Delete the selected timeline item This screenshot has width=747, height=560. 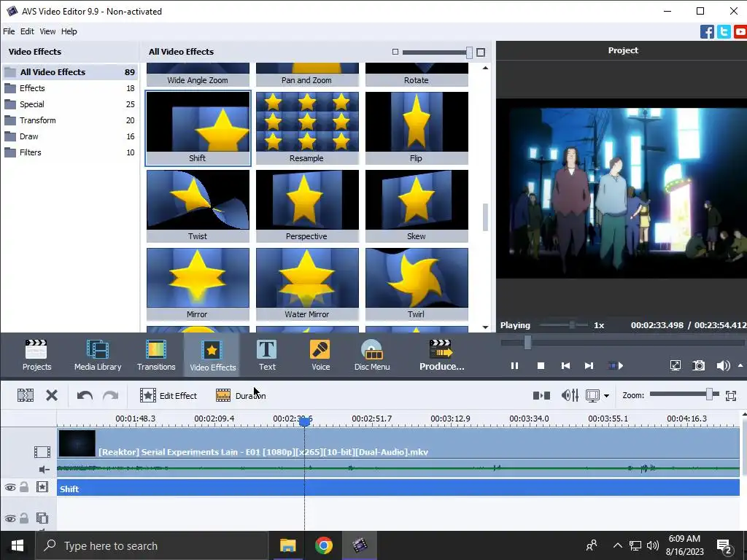point(52,395)
